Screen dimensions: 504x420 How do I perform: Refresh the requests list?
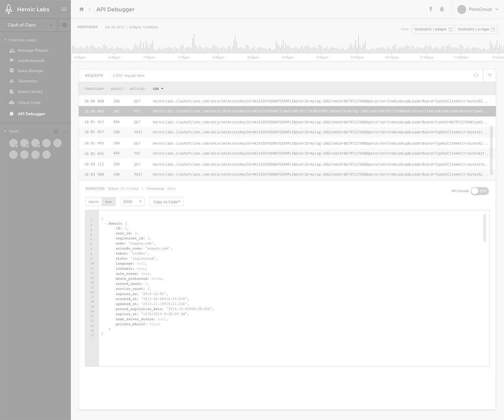point(476,76)
